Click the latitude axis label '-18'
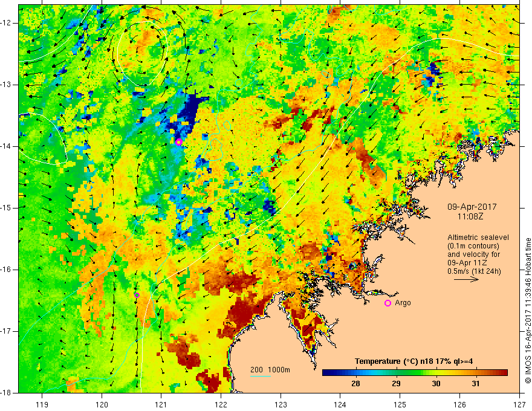 6,393
